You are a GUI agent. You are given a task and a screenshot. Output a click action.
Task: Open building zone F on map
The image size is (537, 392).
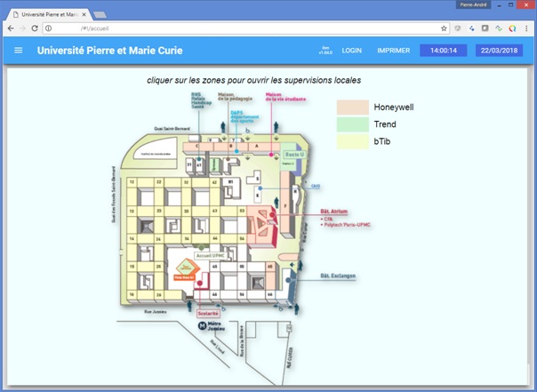pos(285,204)
